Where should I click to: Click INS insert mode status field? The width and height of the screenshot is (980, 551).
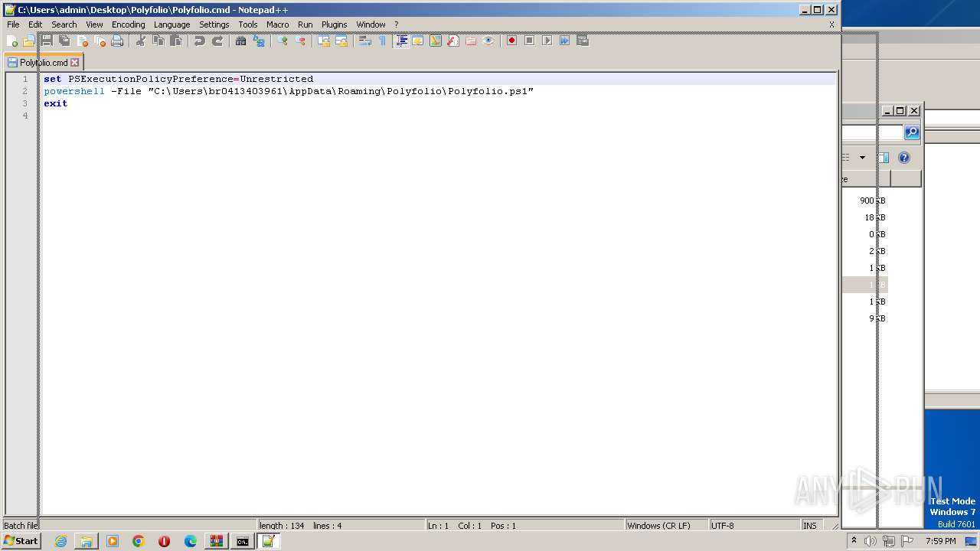(x=810, y=526)
